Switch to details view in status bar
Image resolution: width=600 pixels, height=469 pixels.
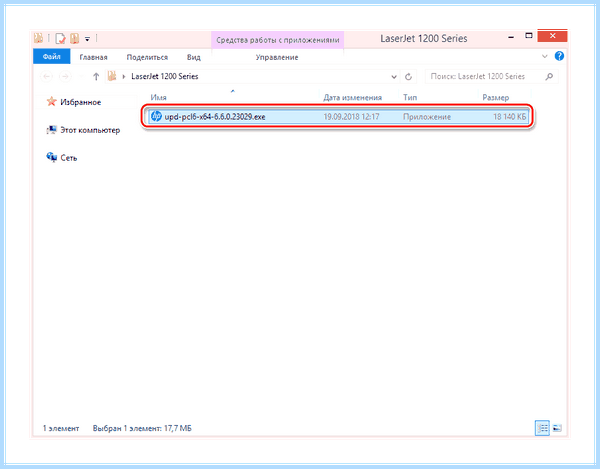point(542,428)
